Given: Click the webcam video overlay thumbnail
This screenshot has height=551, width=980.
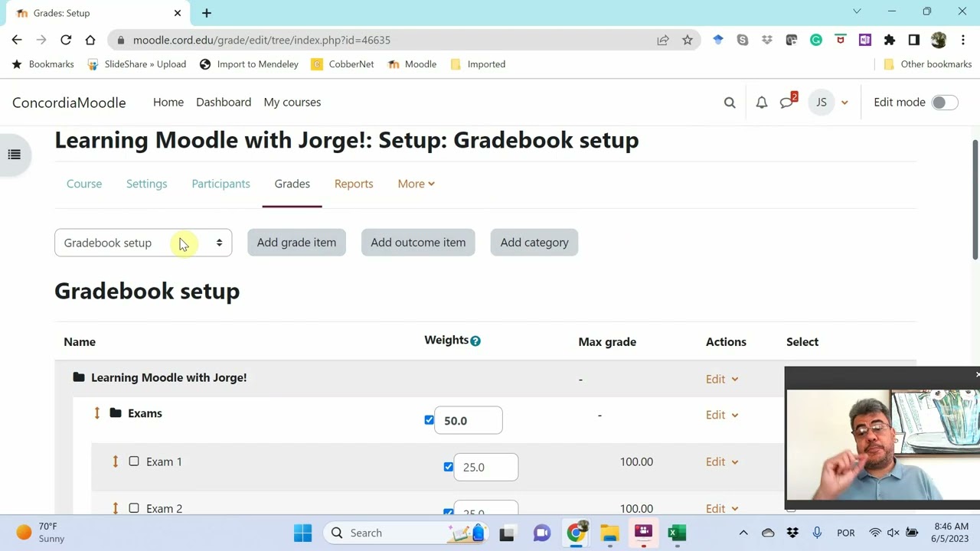Looking at the screenshot, I should point(882,444).
